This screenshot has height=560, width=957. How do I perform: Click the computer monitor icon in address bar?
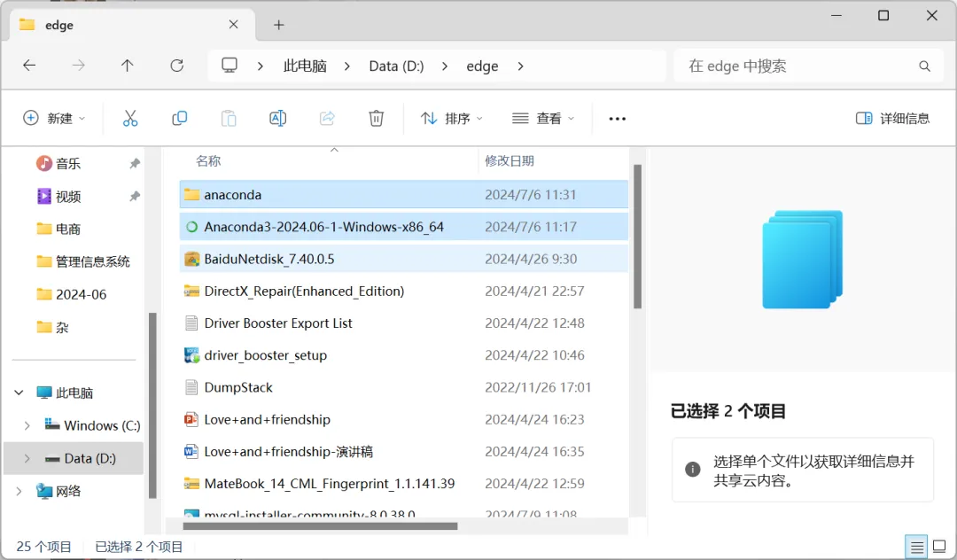click(x=230, y=66)
